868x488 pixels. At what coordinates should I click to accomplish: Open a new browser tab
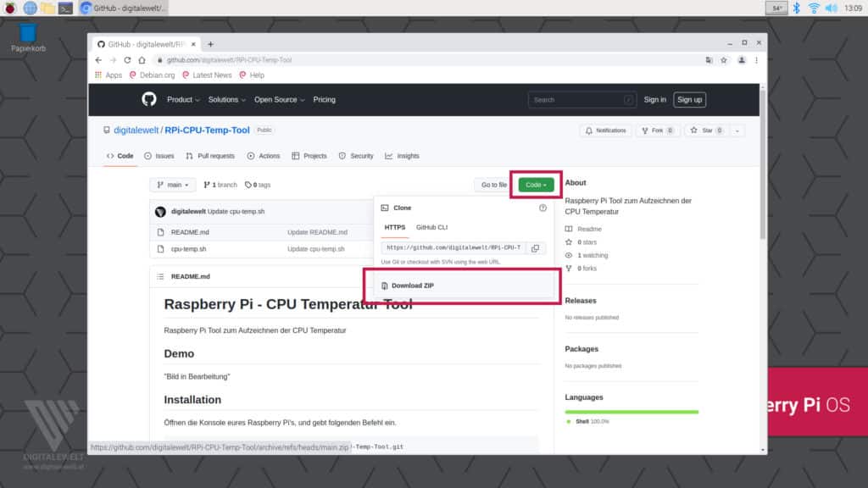(x=210, y=44)
